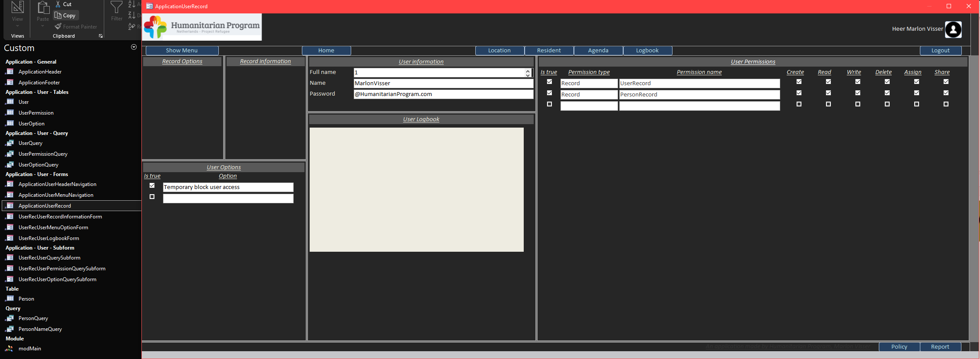Toggle Write permission for PersonRecord
The height and width of the screenshot is (359, 980).
coord(858,93)
